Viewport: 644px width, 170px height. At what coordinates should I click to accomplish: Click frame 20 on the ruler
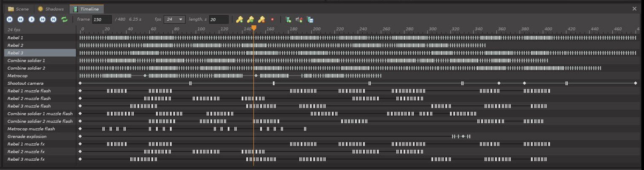[107, 29]
